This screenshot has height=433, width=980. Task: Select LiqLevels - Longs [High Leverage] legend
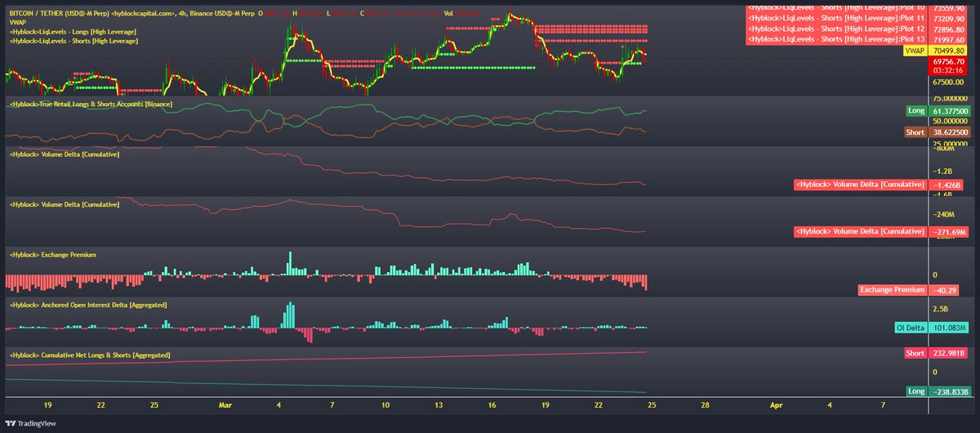(73, 32)
